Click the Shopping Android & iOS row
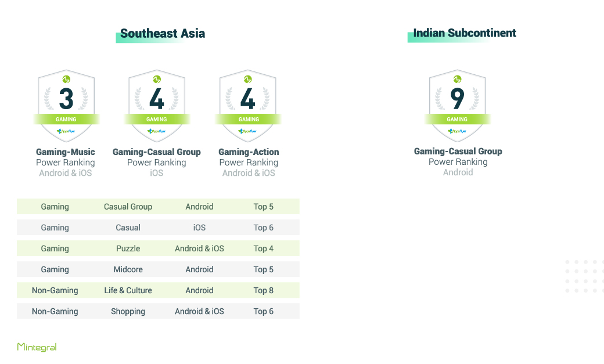Viewport: 604px width, 364px height. tap(158, 311)
